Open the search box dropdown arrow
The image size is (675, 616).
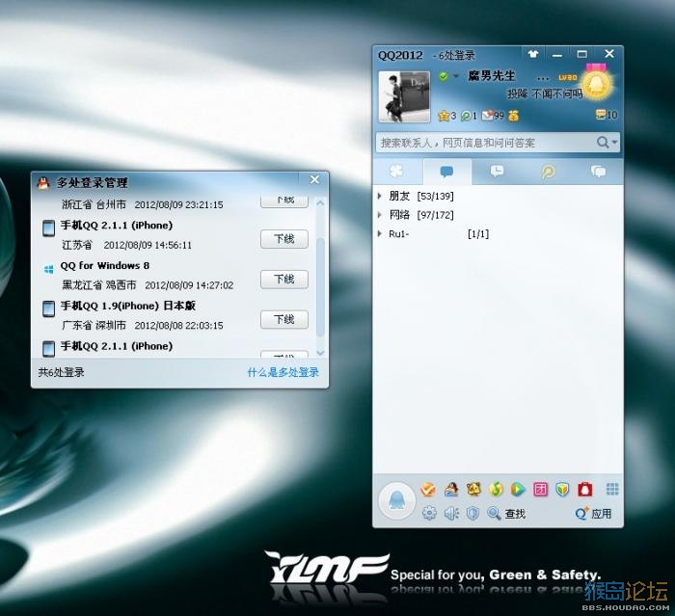point(614,142)
